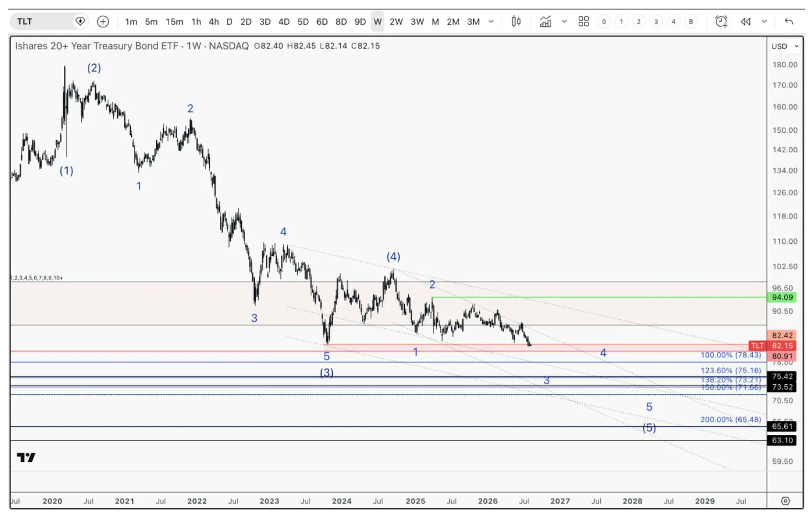Choose the 3D timeframe
The height and width of the screenshot is (516, 812).
tap(265, 21)
